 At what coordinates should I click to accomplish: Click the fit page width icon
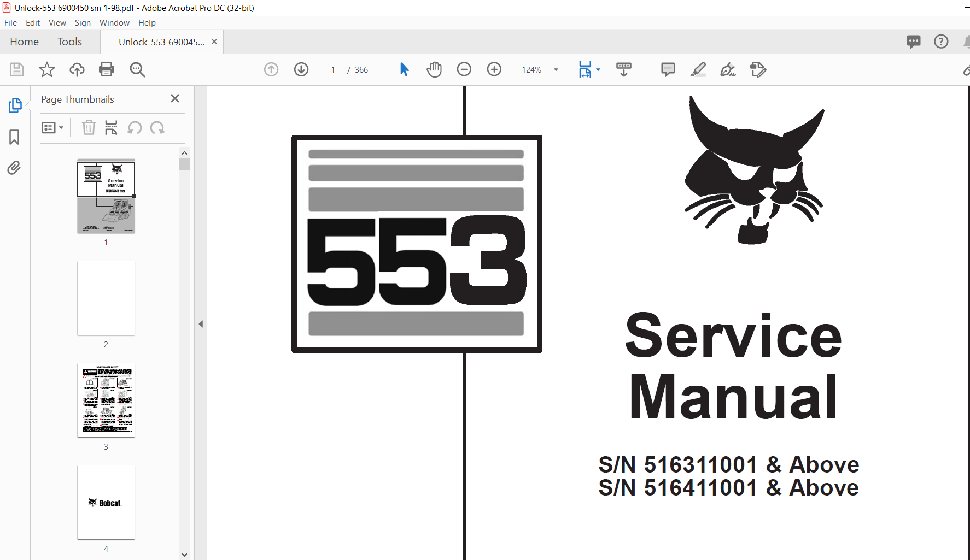(x=585, y=69)
